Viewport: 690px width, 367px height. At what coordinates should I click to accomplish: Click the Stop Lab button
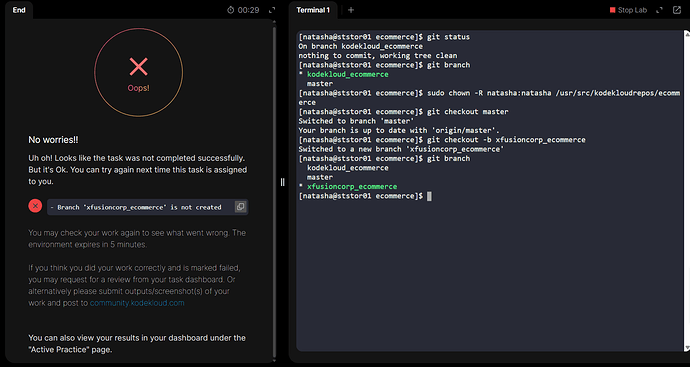[x=628, y=10]
